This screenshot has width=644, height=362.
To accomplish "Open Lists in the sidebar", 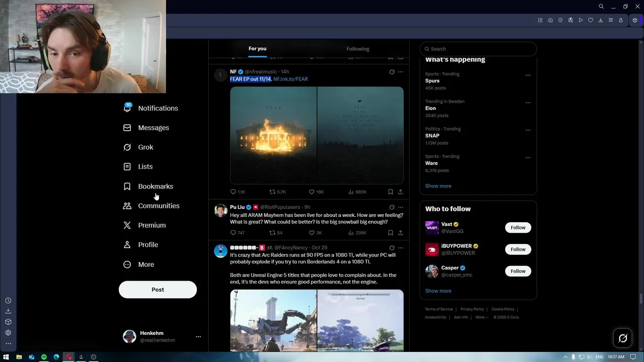I will pyautogui.click(x=137, y=166).
